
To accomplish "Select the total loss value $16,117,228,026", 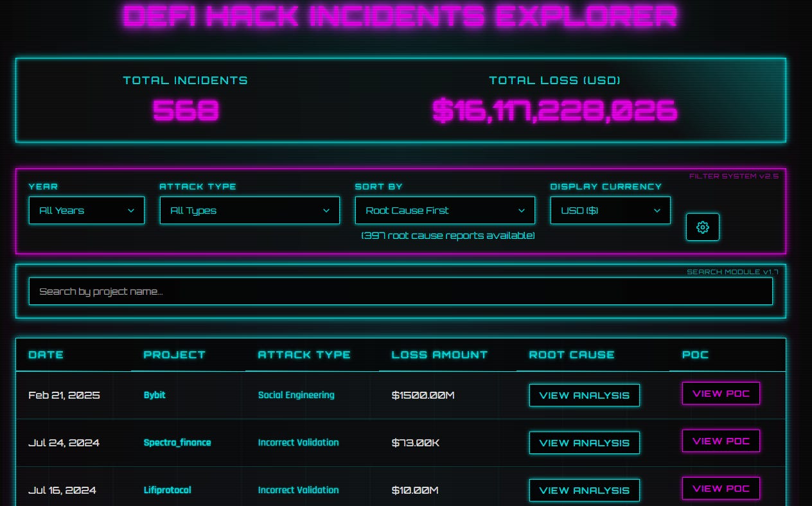I will pyautogui.click(x=555, y=111).
